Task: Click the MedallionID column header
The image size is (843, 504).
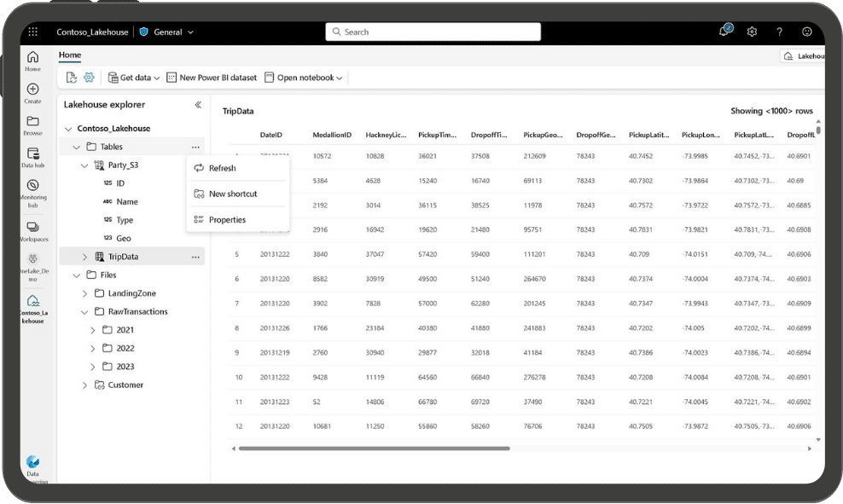Action: coord(332,135)
